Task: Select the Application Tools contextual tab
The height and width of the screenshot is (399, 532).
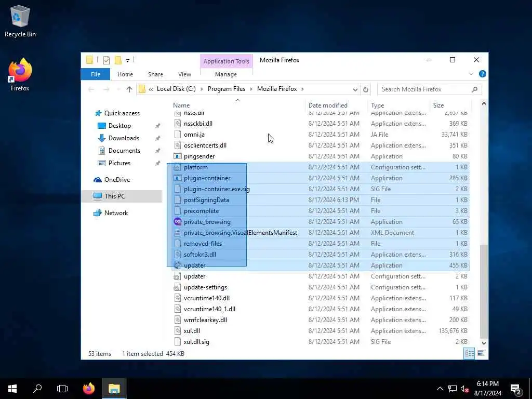Action: (227, 61)
